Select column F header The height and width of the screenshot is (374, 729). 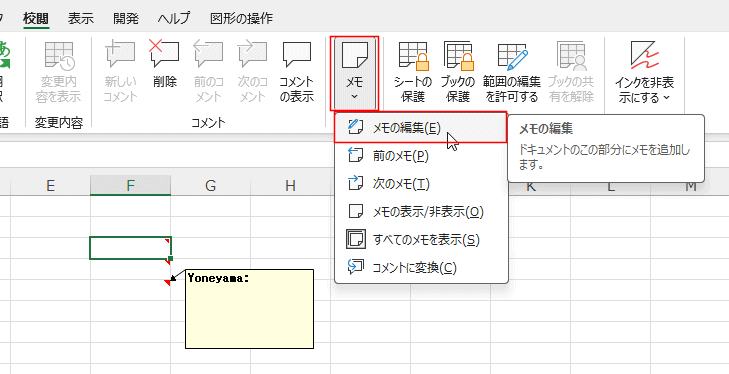pos(131,186)
